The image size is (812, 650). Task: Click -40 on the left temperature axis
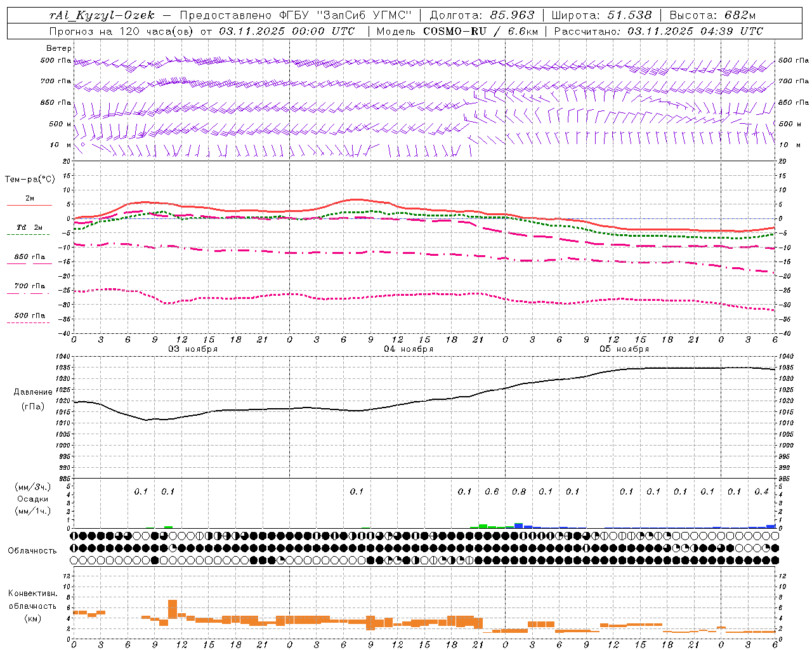(64, 333)
